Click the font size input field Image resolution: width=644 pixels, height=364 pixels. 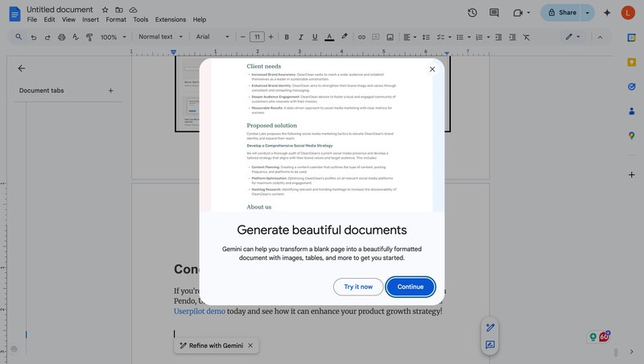click(257, 37)
